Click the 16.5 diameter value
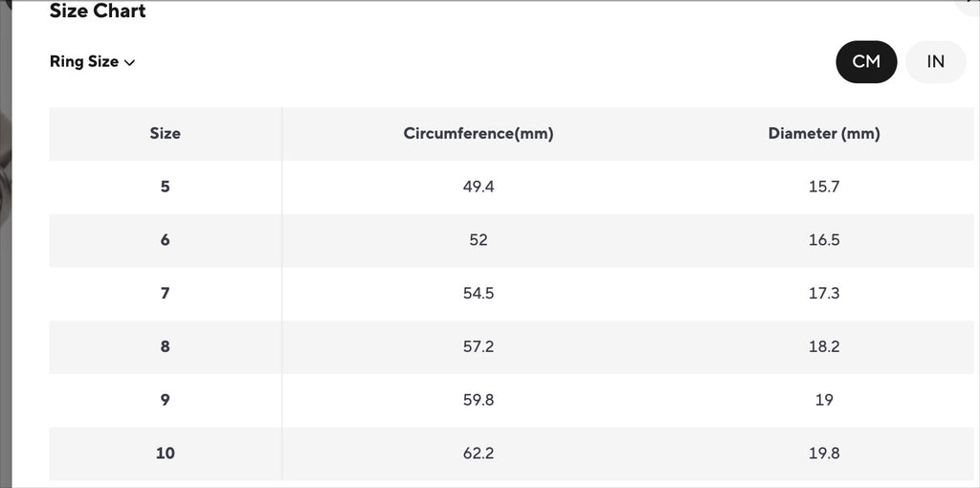Screen dimensions: 980x488 pos(823,240)
